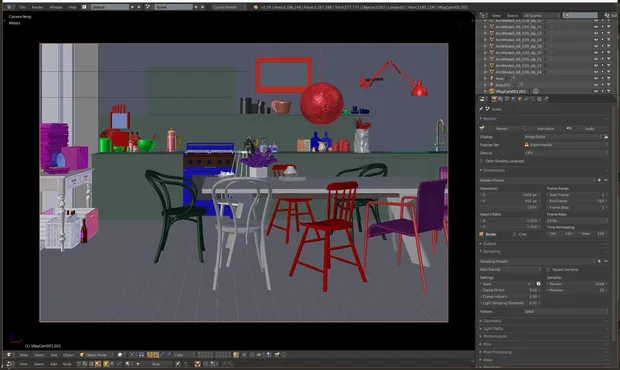Enable the Square Samples checkbox
The height and width of the screenshot is (370, 620).
click(548, 270)
